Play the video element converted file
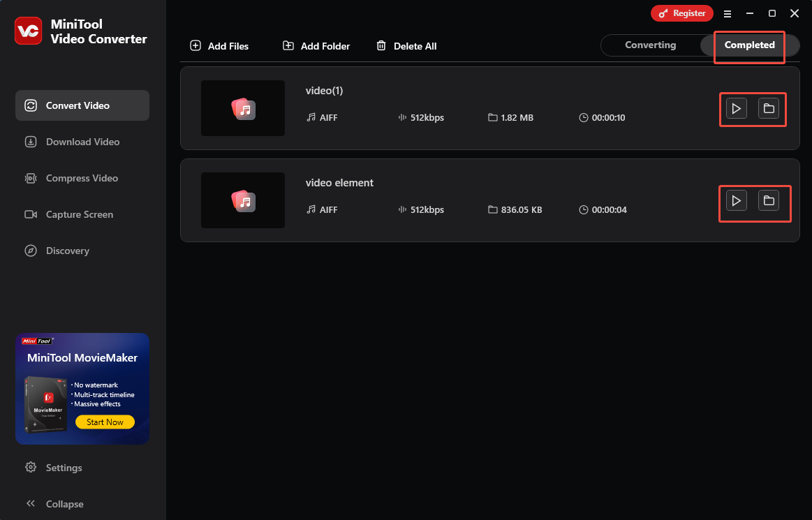Image resolution: width=812 pixels, height=520 pixels. pyautogui.click(x=737, y=201)
